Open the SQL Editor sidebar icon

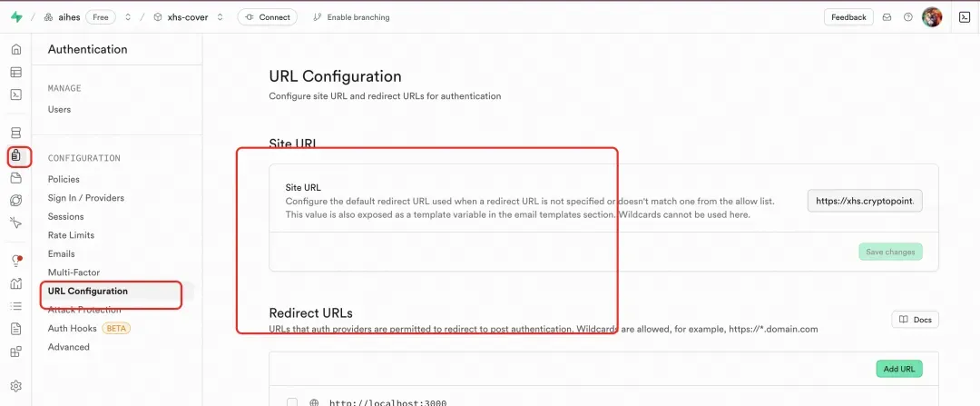[16, 94]
